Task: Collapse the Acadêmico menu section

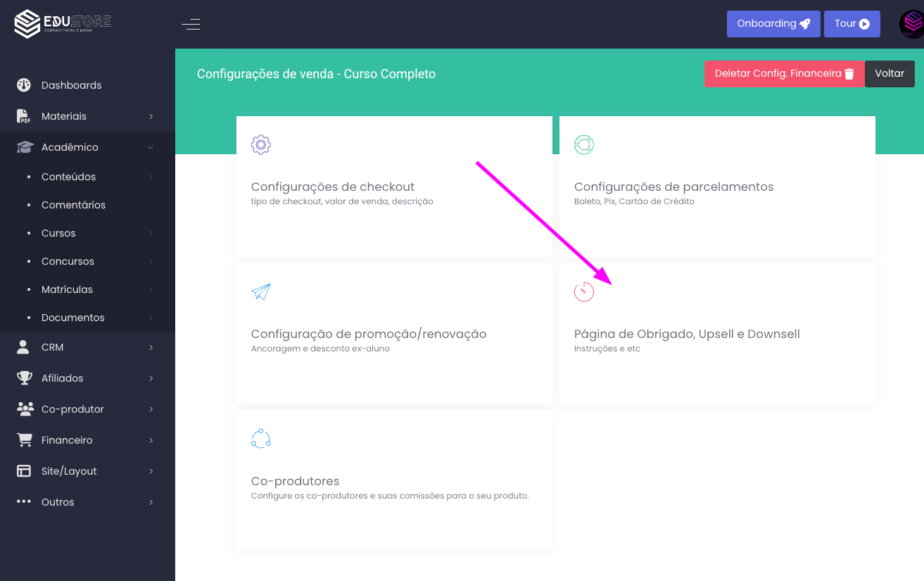Action: point(151,147)
